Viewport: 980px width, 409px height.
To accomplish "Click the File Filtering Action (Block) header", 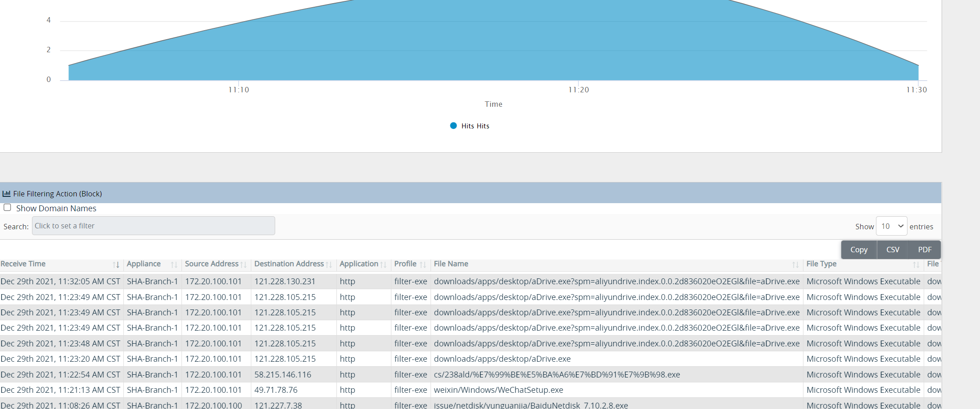I will pos(58,194).
